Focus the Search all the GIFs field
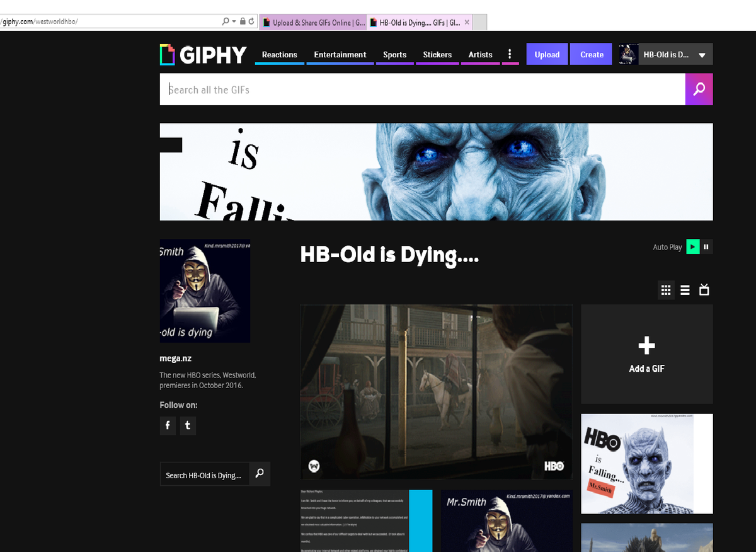 click(x=422, y=89)
